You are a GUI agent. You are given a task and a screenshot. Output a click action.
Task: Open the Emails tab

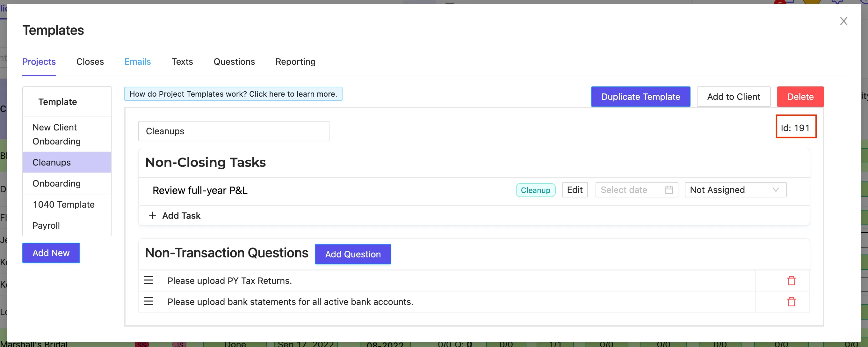click(x=137, y=62)
